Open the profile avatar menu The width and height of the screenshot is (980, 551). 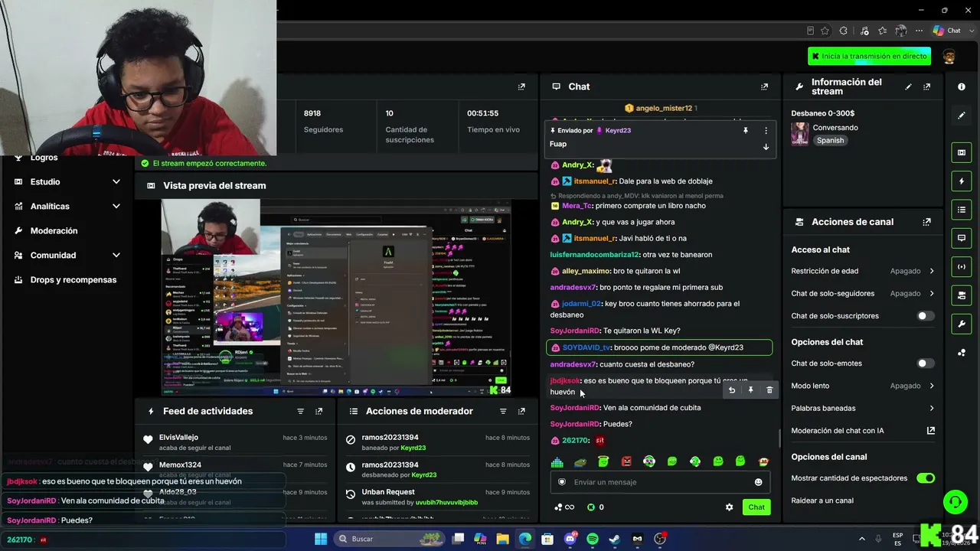949,57
